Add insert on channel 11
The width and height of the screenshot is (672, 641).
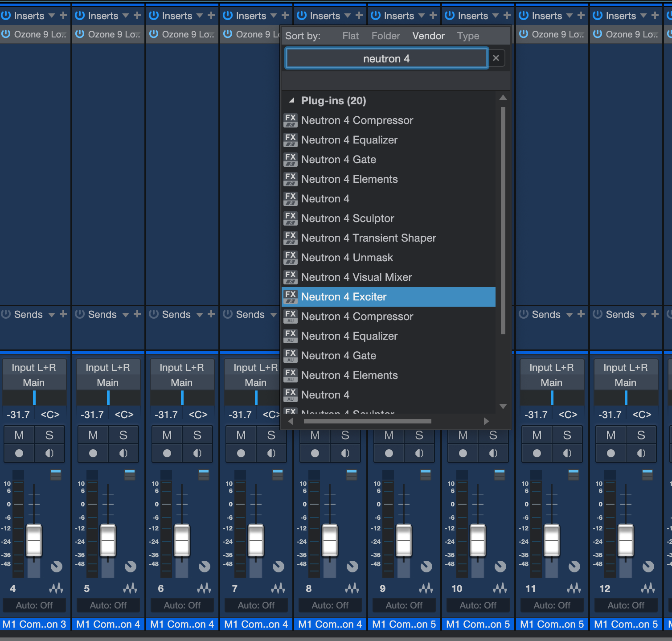581,16
